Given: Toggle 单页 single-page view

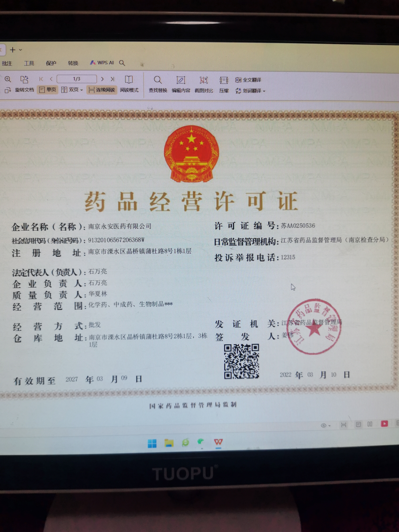Looking at the screenshot, I should click(x=47, y=90).
